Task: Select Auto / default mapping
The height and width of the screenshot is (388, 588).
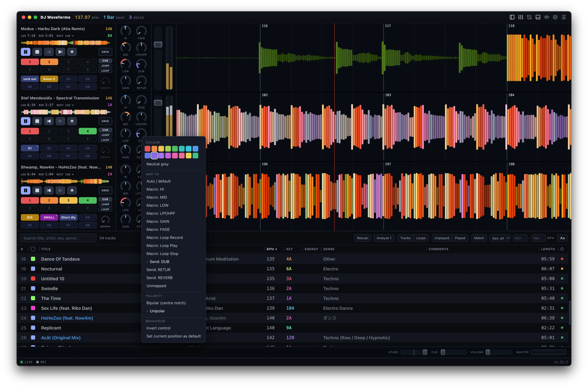Action: [x=173, y=181]
